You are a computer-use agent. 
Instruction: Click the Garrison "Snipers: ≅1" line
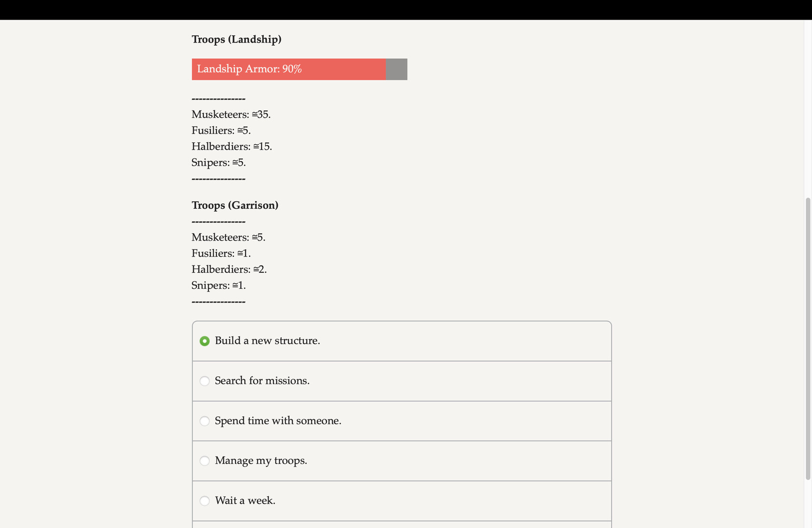pos(219,286)
